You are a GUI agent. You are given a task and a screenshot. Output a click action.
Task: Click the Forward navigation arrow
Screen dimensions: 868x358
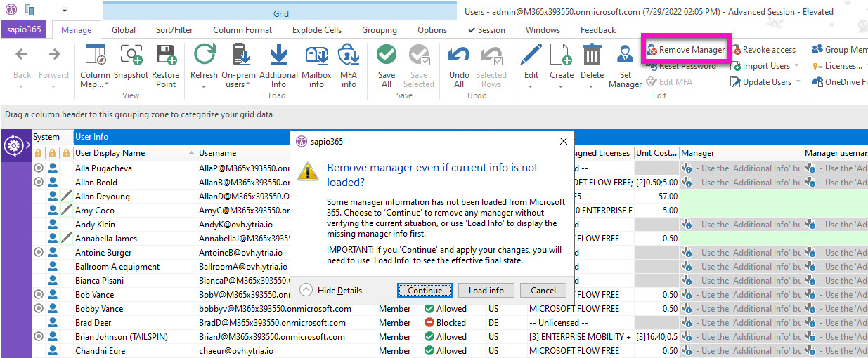click(x=54, y=62)
